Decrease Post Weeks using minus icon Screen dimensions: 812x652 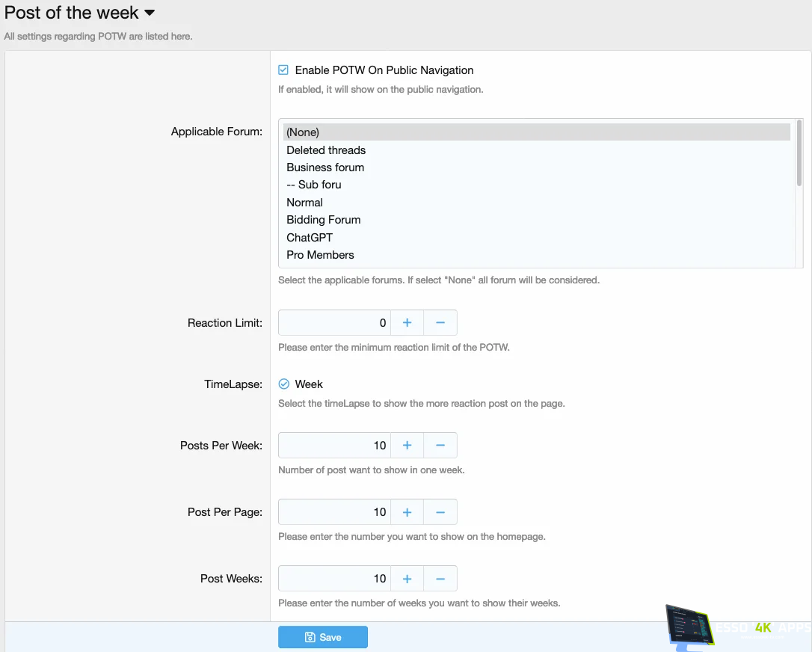coord(440,579)
